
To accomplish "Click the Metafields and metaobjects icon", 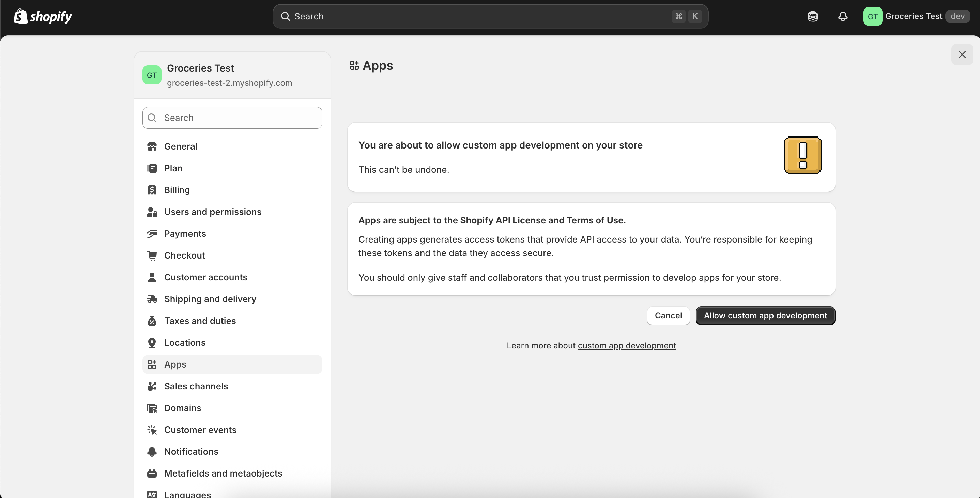I will tap(152, 473).
